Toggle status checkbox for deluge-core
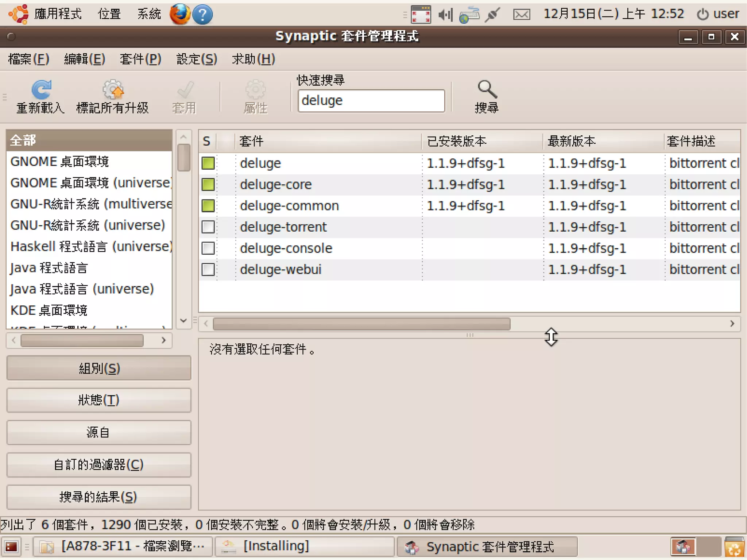The height and width of the screenshot is (560, 747). click(208, 184)
